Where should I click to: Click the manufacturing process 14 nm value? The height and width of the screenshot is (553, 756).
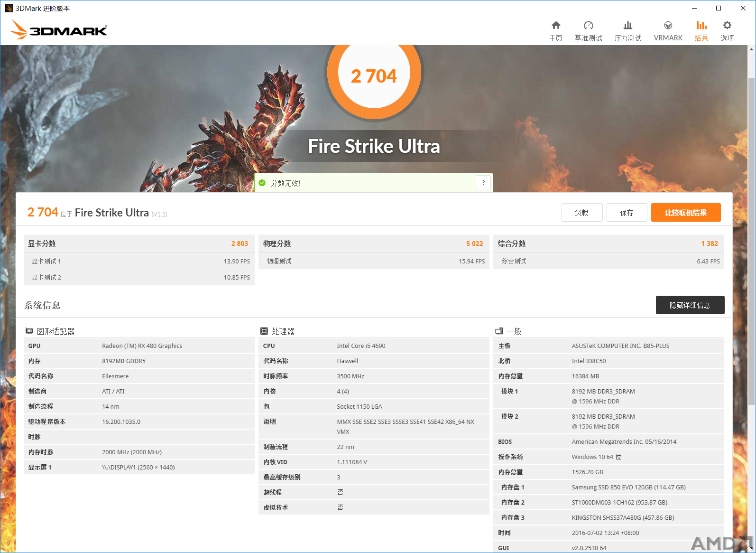(x=111, y=406)
